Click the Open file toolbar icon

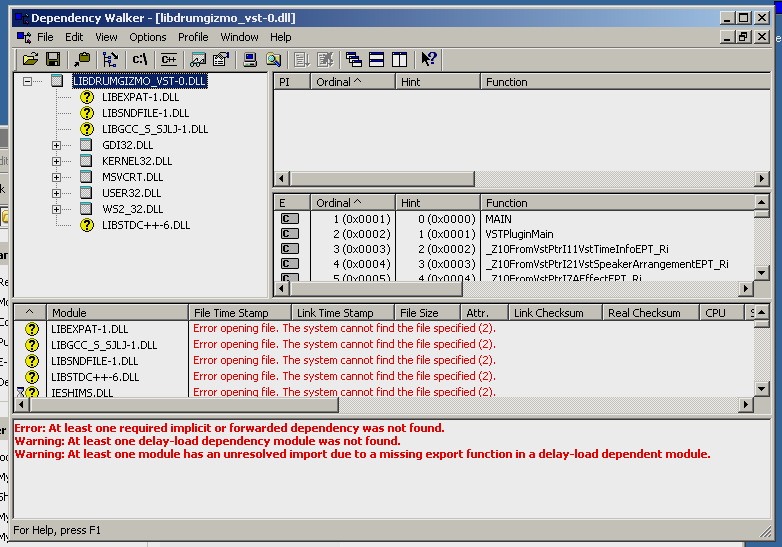(30, 59)
